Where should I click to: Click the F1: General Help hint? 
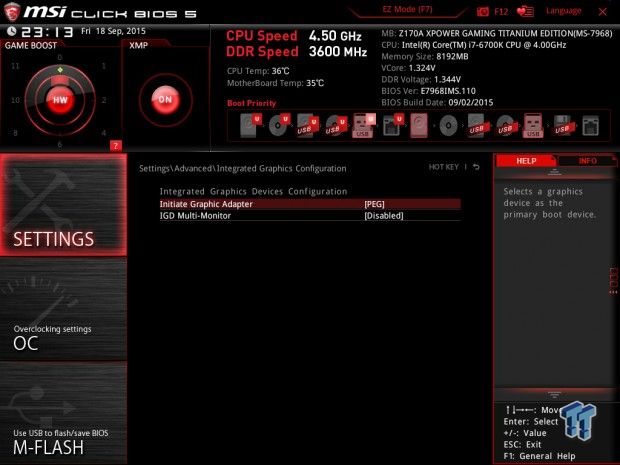point(539,456)
